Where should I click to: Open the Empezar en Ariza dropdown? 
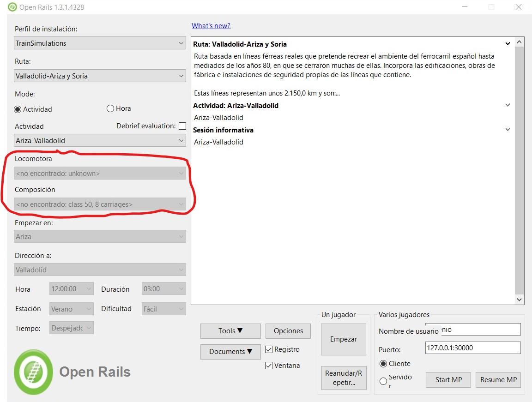pos(100,236)
